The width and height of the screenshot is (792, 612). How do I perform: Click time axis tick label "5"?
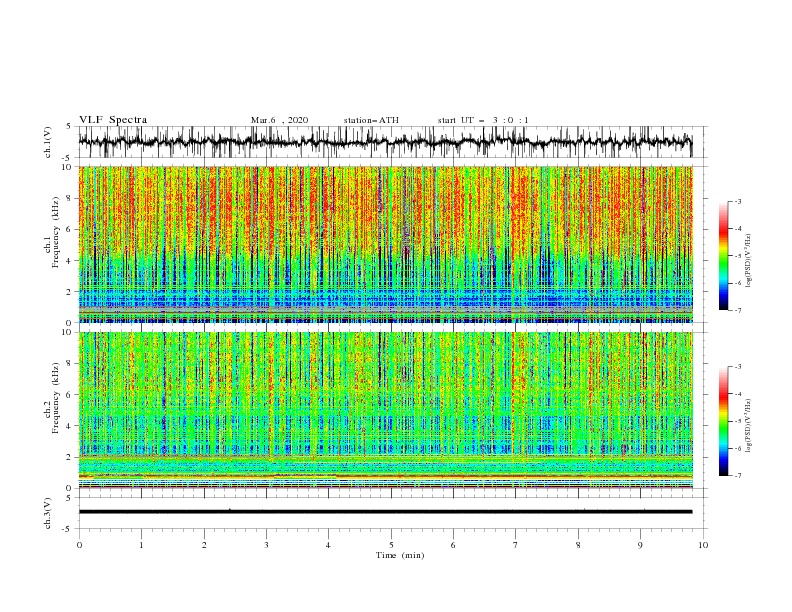click(x=391, y=545)
